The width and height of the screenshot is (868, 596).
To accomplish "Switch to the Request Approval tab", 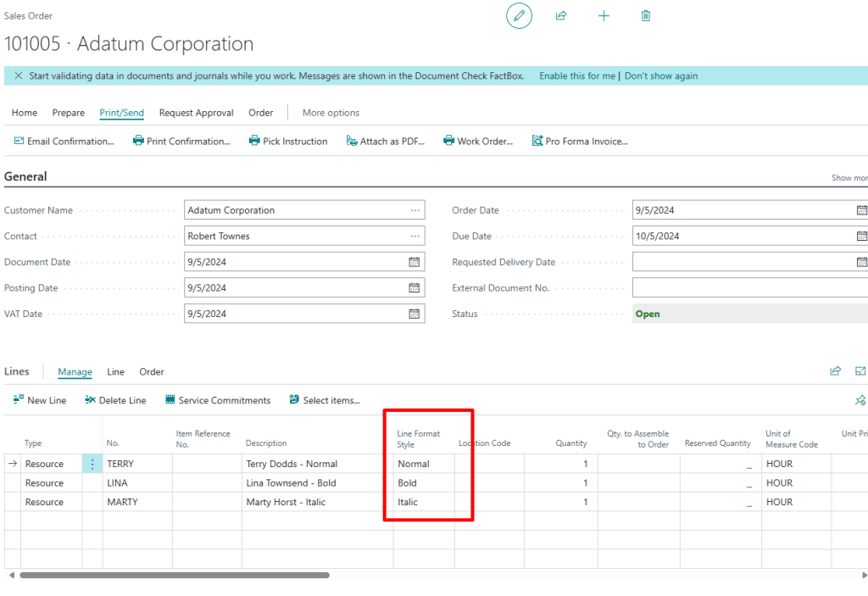I will [x=196, y=113].
